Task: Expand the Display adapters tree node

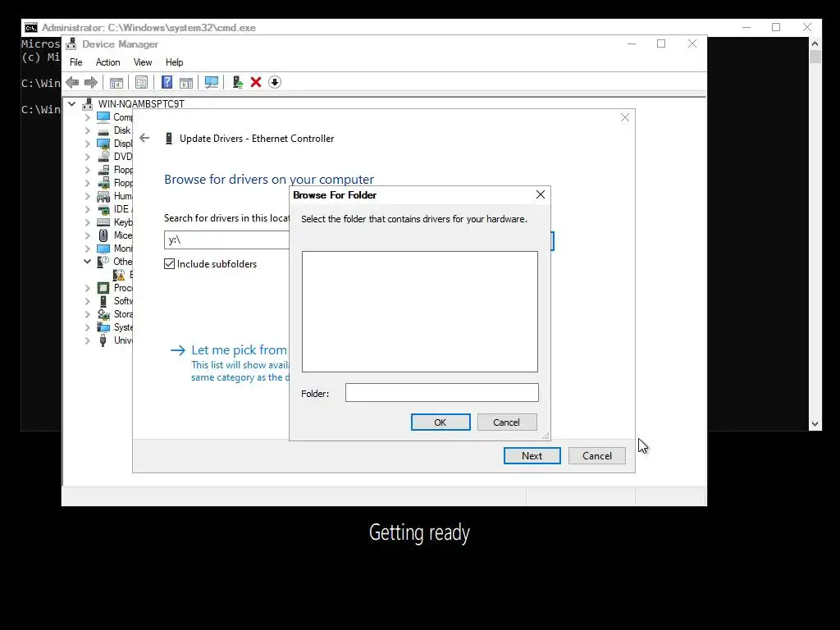Action: coord(87,144)
